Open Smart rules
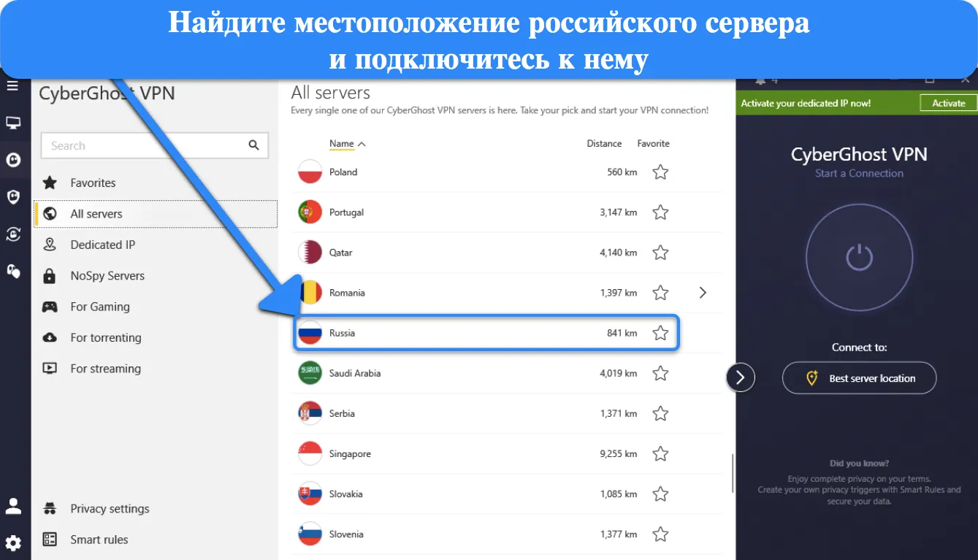This screenshot has height=560, width=978. click(156, 540)
